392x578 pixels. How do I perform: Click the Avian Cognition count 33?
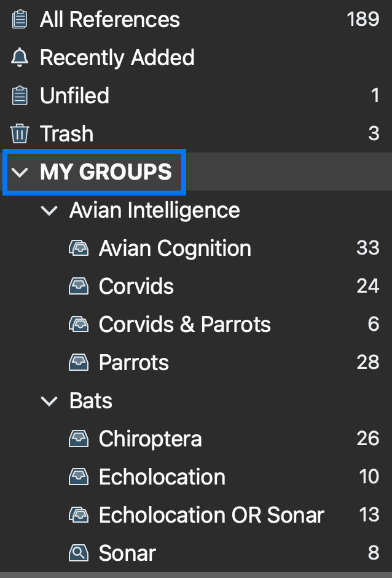pyautogui.click(x=367, y=248)
